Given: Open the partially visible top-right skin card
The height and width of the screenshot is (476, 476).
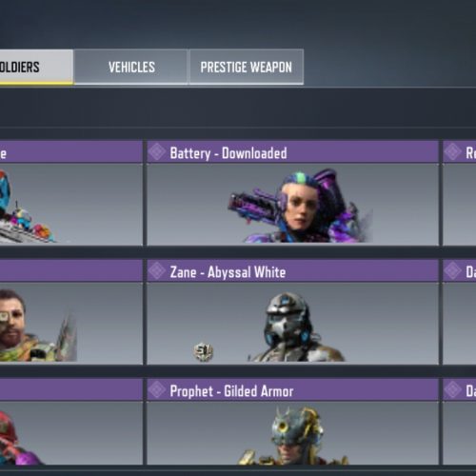Looking at the screenshot, I should click(x=459, y=193).
